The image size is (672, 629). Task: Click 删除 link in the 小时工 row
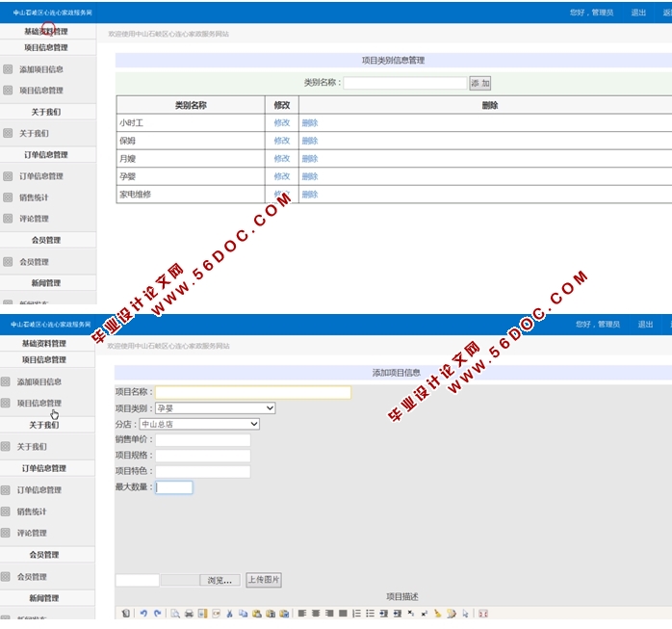click(x=310, y=123)
